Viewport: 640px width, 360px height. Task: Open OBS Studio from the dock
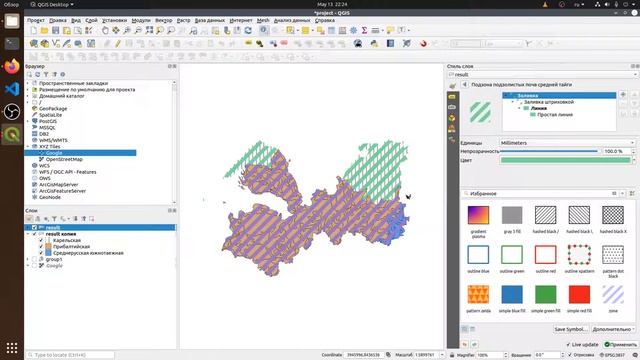click(12, 111)
